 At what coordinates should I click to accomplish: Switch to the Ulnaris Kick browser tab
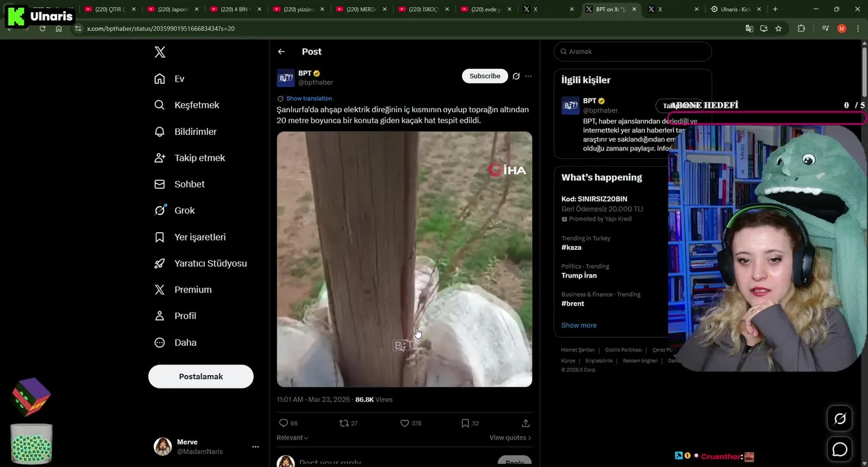tap(735, 9)
